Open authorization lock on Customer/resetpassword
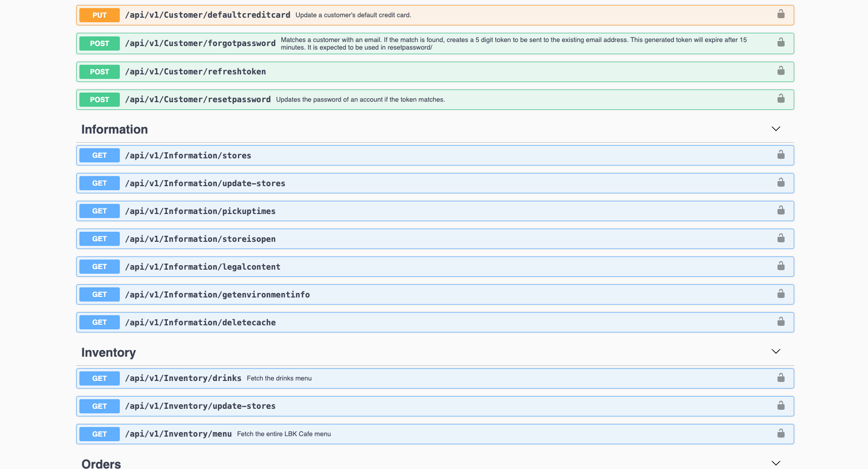The image size is (868, 469). coord(781,99)
